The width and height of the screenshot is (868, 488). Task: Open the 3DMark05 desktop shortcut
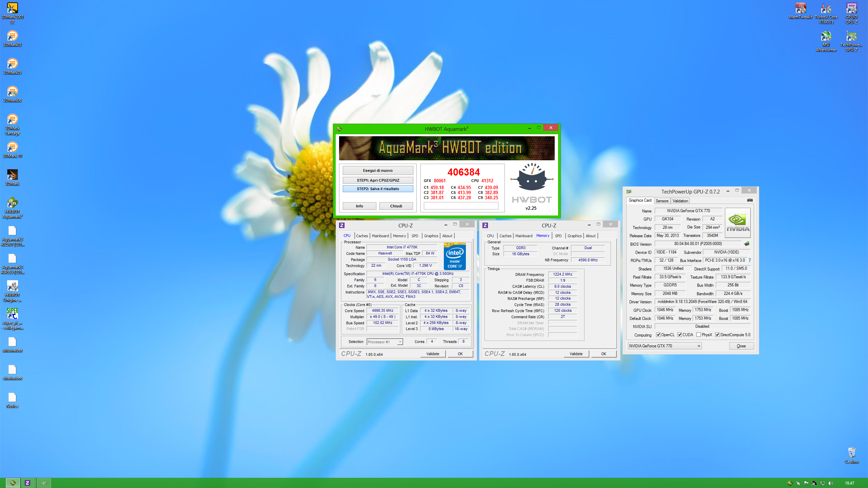12,66
